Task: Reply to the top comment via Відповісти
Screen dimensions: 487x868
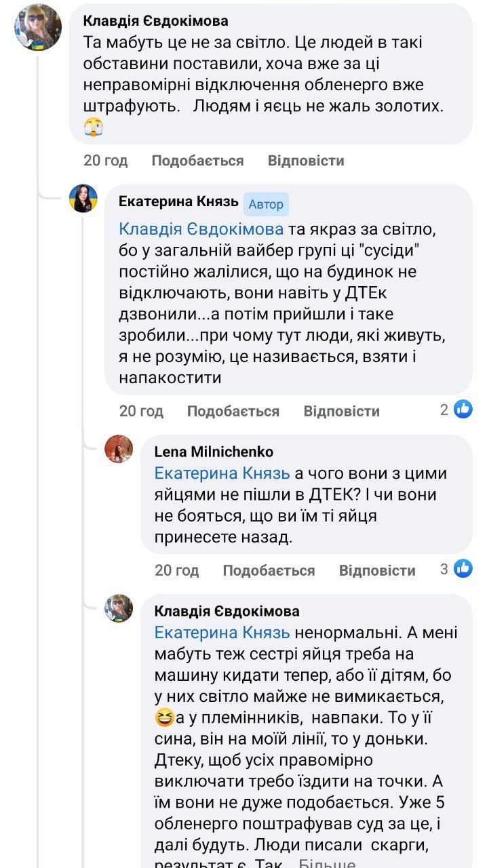Action: [306, 161]
